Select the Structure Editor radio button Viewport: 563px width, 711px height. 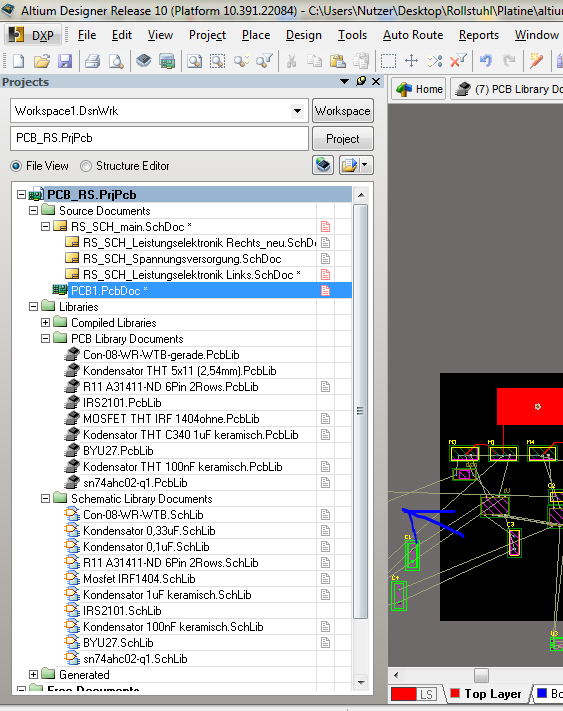(86, 166)
